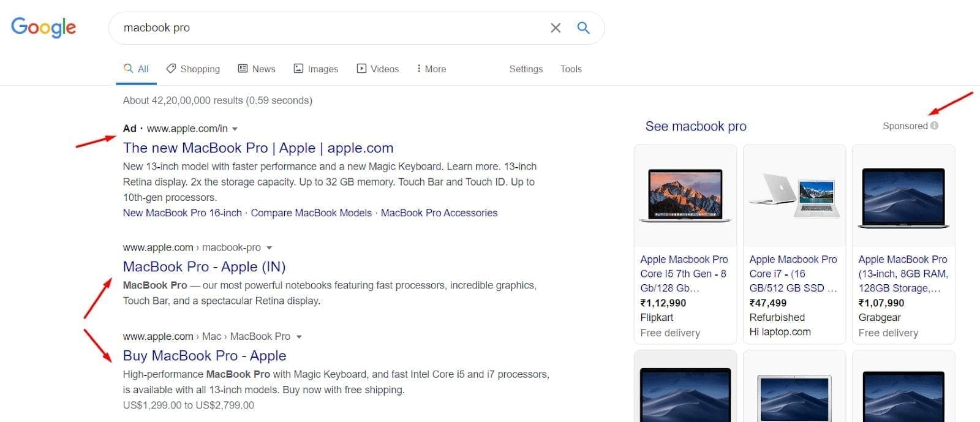Open the "MacBook Pro - Apple (IN)" result

tap(204, 266)
